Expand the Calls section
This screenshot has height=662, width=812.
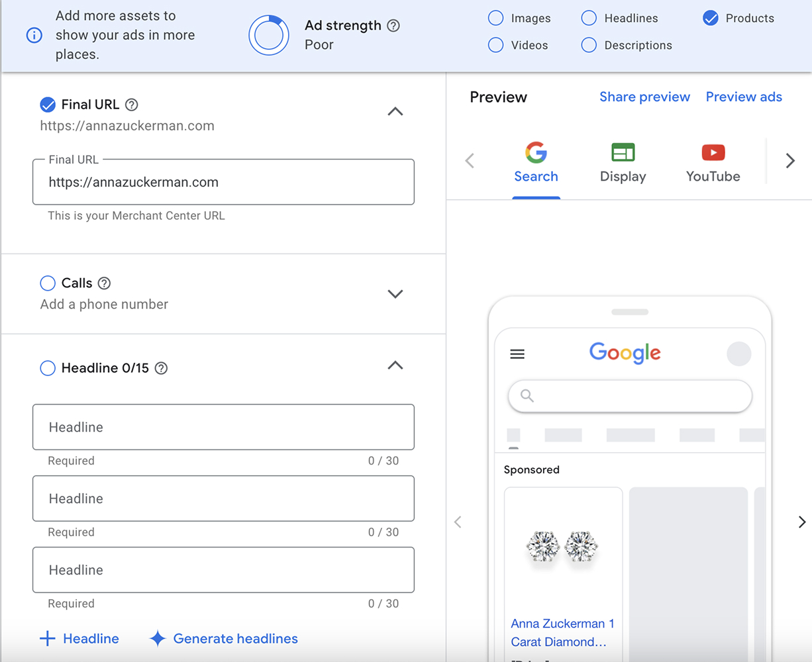pyautogui.click(x=395, y=294)
